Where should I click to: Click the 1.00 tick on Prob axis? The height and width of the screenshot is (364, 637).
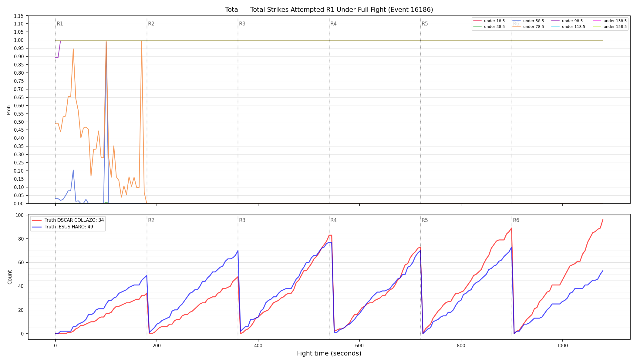coord(19,40)
